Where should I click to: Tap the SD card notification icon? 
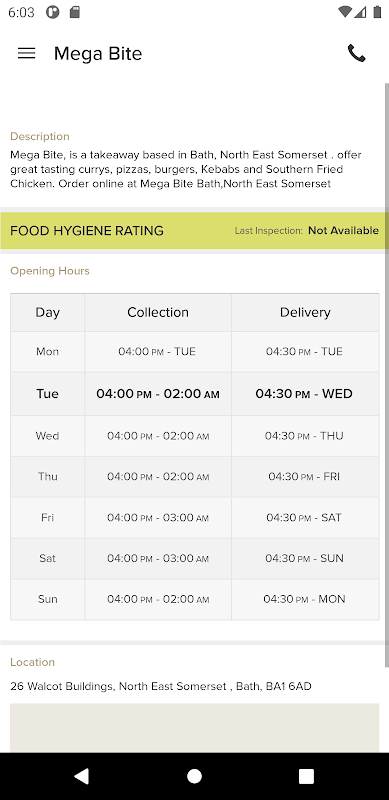pos(75,12)
